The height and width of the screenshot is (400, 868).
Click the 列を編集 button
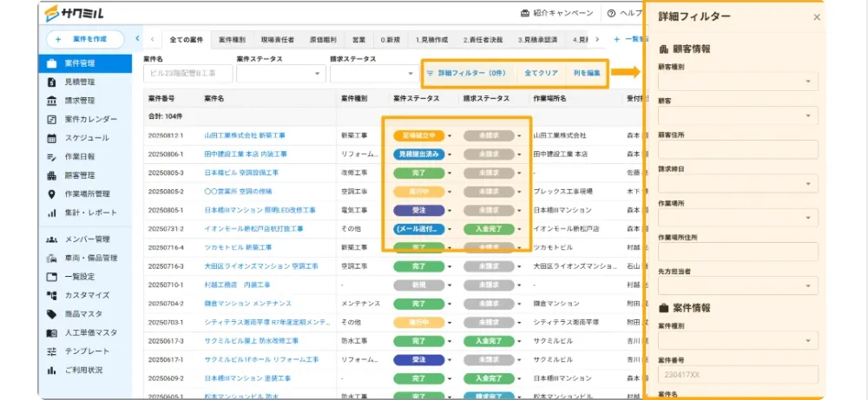coord(586,73)
